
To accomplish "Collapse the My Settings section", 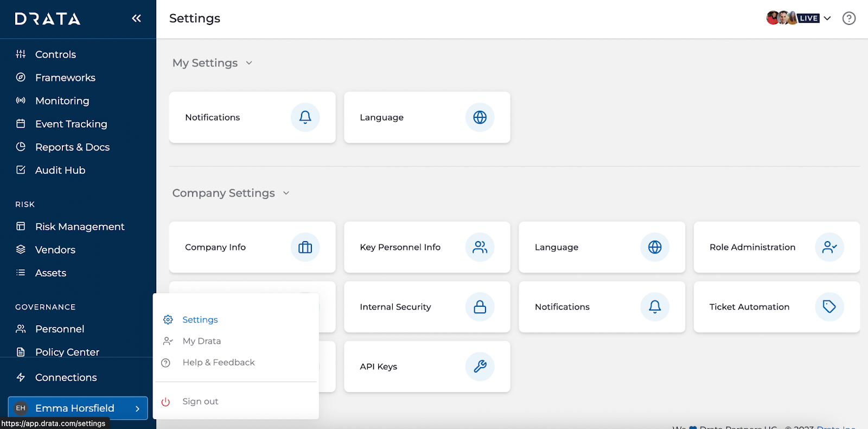I will coord(249,63).
